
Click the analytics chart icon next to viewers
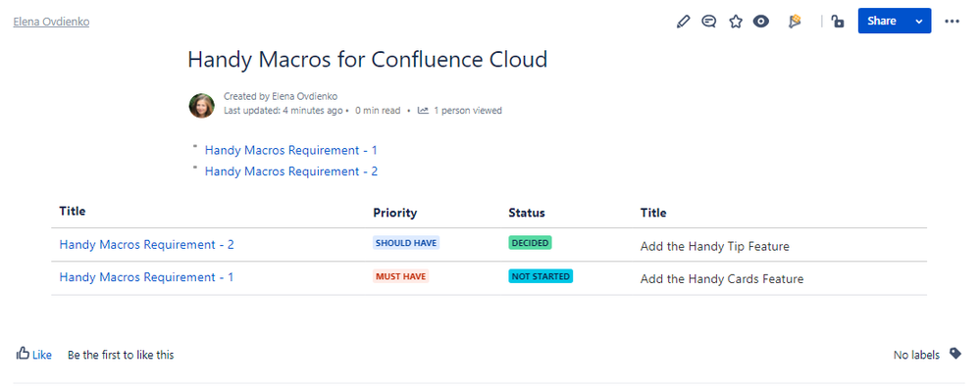pyautogui.click(x=423, y=111)
